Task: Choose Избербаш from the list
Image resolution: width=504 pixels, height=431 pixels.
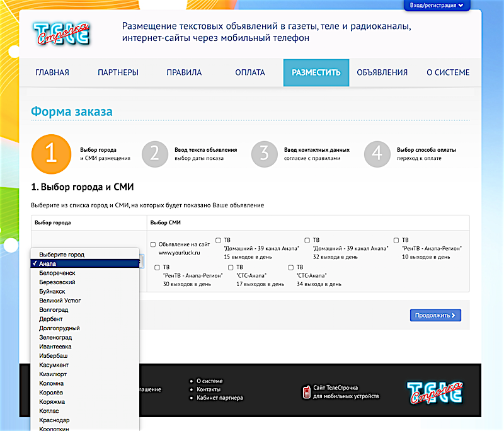Action: click(x=85, y=356)
